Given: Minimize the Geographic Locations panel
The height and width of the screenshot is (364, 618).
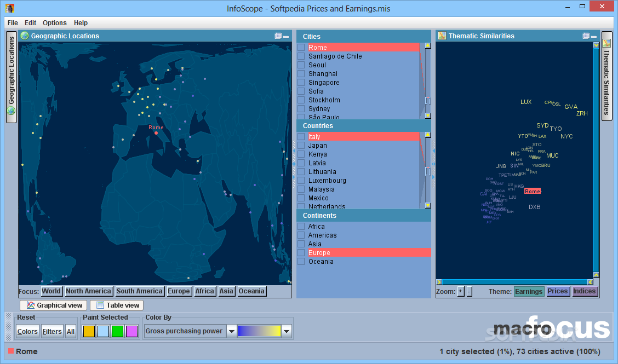Looking at the screenshot, I should pyautogui.click(x=286, y=36).
